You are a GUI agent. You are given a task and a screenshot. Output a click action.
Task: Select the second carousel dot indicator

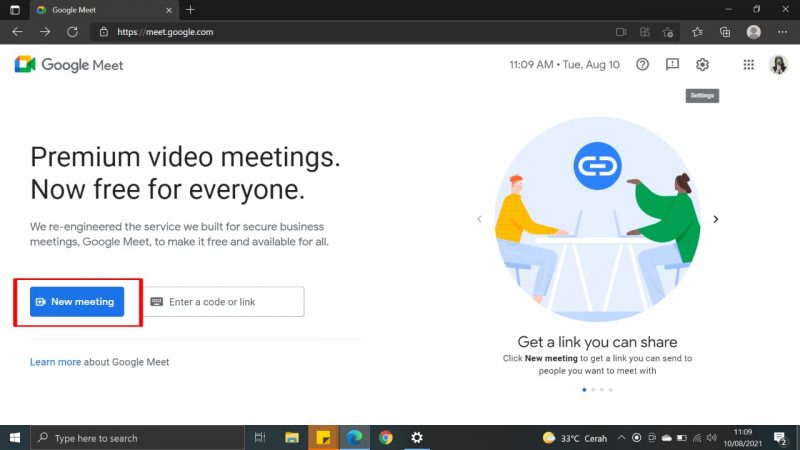point(593,390)
